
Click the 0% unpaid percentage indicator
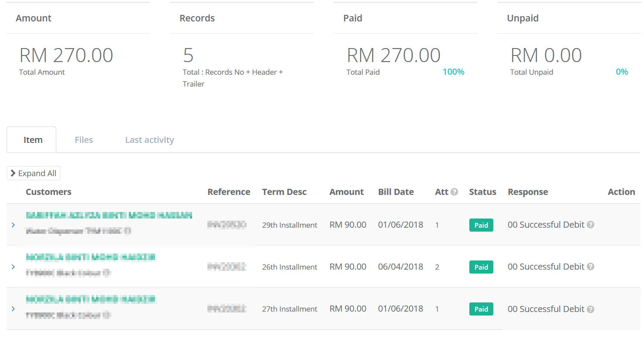pyautogui.click(x=622, y=72)
